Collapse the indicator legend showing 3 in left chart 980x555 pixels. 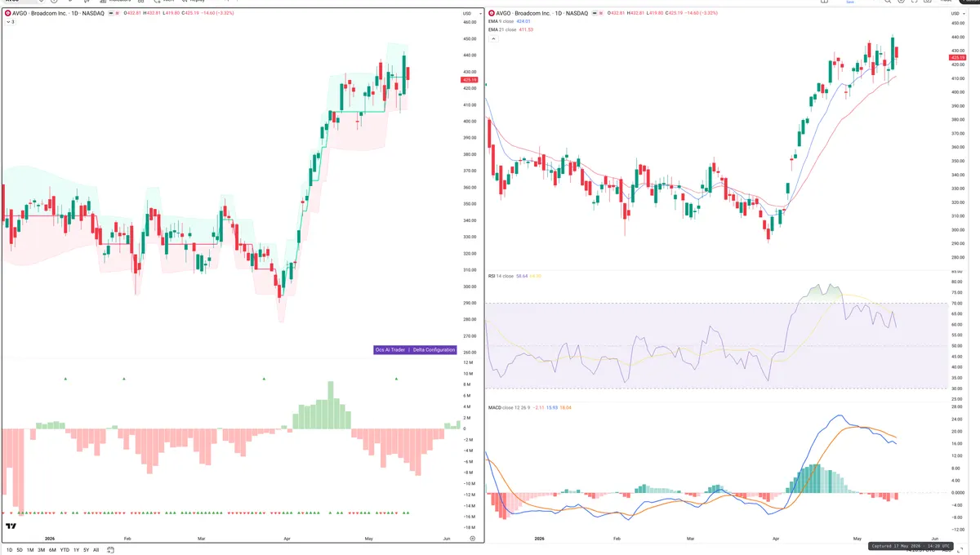pos(10,22)
